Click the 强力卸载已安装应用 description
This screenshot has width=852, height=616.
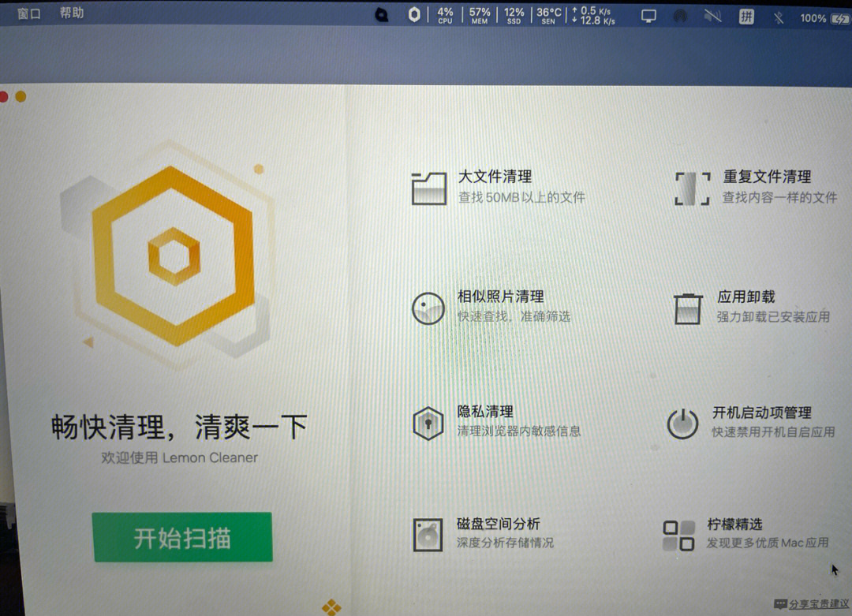[772, 317]
